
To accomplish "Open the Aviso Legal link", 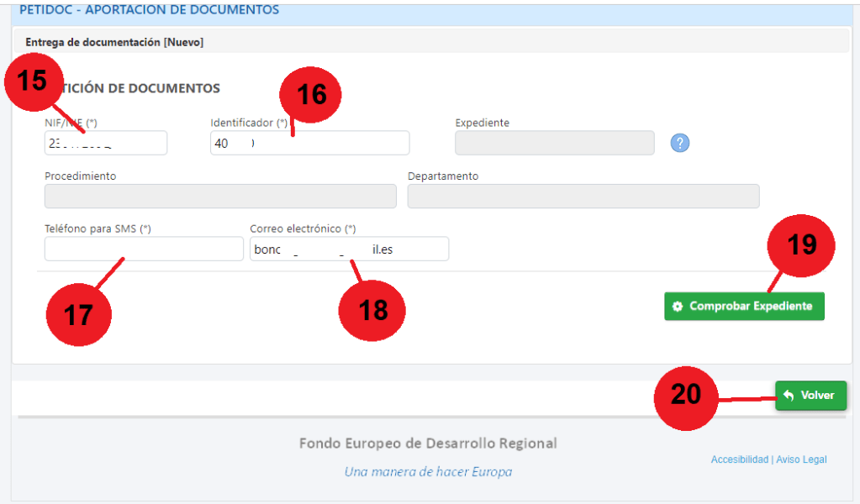I will click(801, 459).
